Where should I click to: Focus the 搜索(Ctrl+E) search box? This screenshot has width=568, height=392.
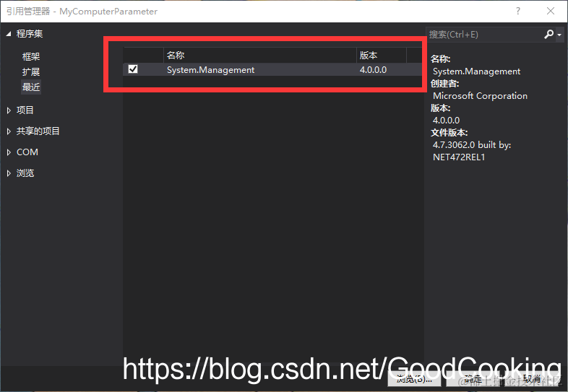tap(484, 35)
